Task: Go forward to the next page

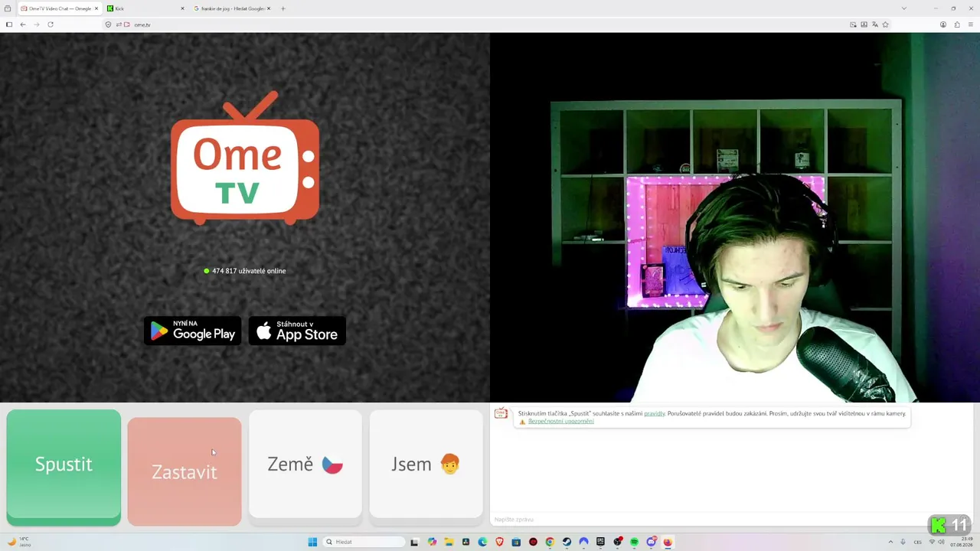Action: [x=36, y=24]
